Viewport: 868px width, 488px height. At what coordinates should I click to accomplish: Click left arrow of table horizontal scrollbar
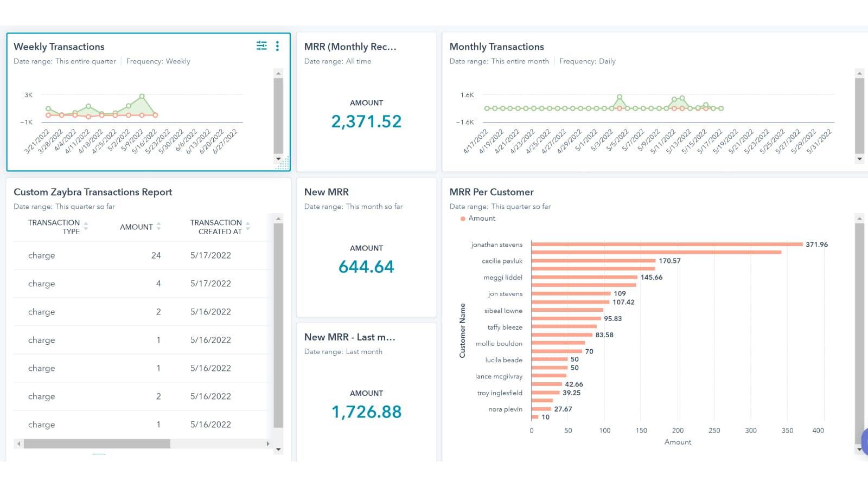(x=19, y=444)
